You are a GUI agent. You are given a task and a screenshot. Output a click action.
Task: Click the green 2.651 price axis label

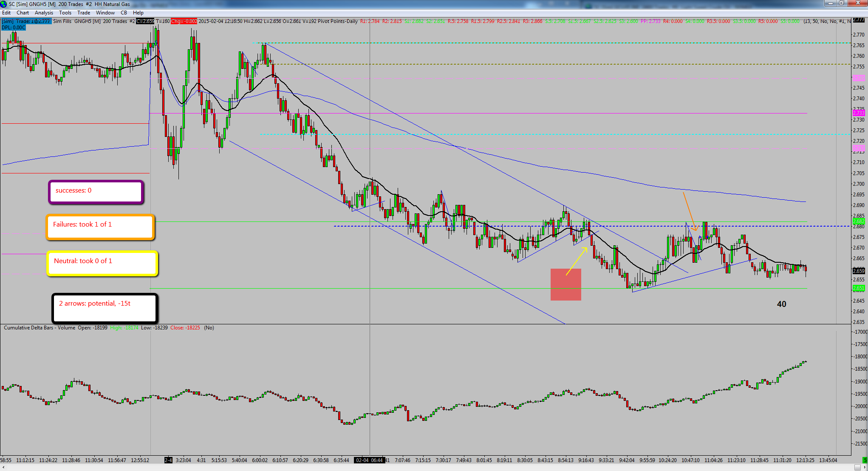click(859, 288)
